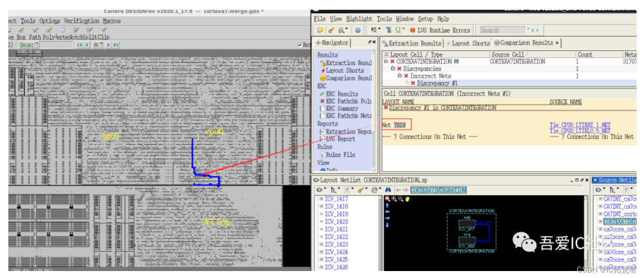Image resolution: width=644 pixels, height=278 pixels.
Task: Open the Verification menu
Action: click(81, 21)
